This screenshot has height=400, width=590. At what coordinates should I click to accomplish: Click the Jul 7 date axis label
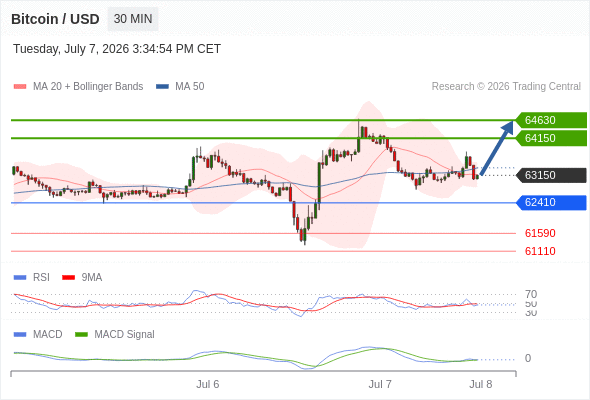point(380,384)
